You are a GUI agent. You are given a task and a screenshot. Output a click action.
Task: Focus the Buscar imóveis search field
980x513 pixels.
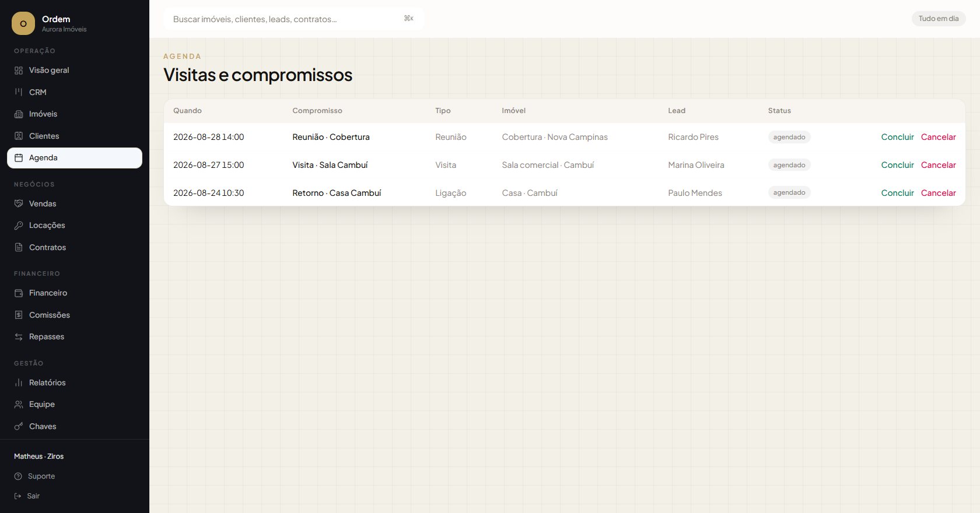[293, 19]
